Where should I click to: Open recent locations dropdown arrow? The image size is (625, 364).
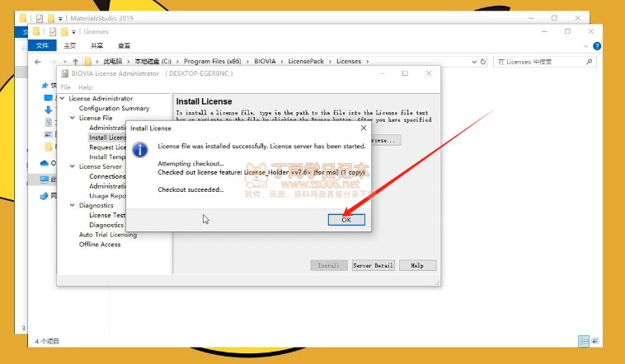[x=65, y=62]
